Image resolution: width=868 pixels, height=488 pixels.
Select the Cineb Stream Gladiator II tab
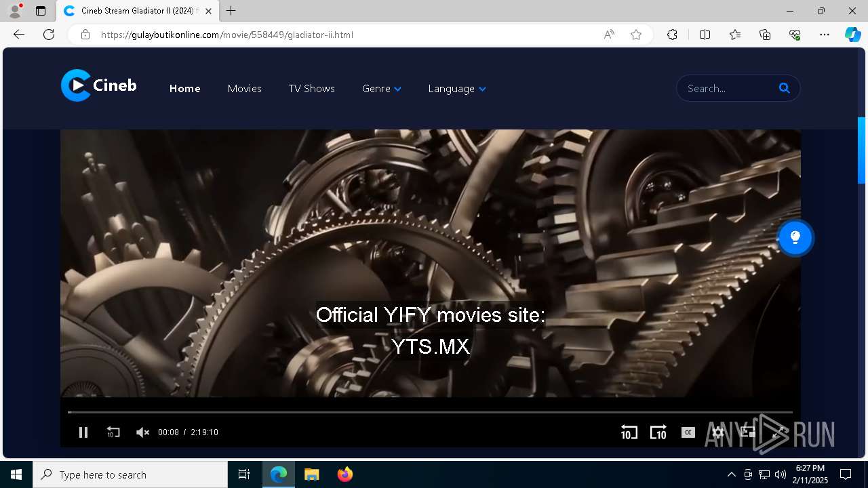pos(137,11)
